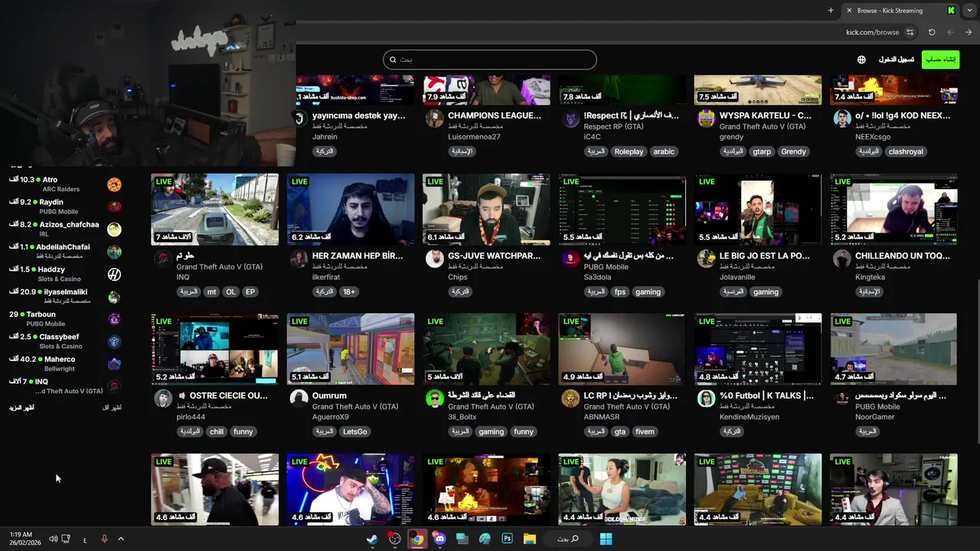Open GS-JUVE WATCHPARTY stream thumbnail
The height and width of the screenshot is (551, 980).
486,209
